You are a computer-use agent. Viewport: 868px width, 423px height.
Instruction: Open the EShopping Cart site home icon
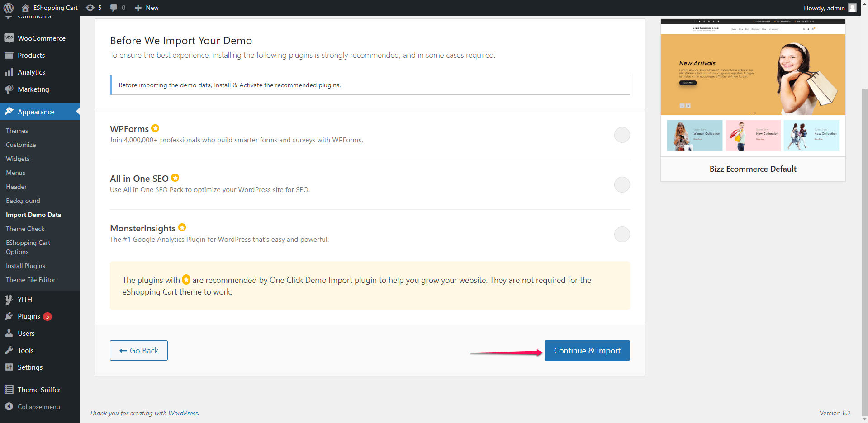[25, 8]
